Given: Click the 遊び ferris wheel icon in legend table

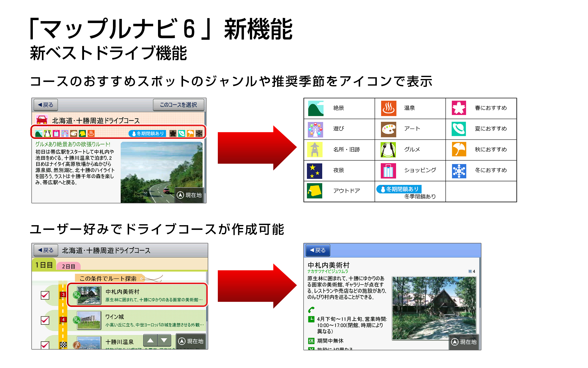Looking at the screenshot, I should coord(315,130).
